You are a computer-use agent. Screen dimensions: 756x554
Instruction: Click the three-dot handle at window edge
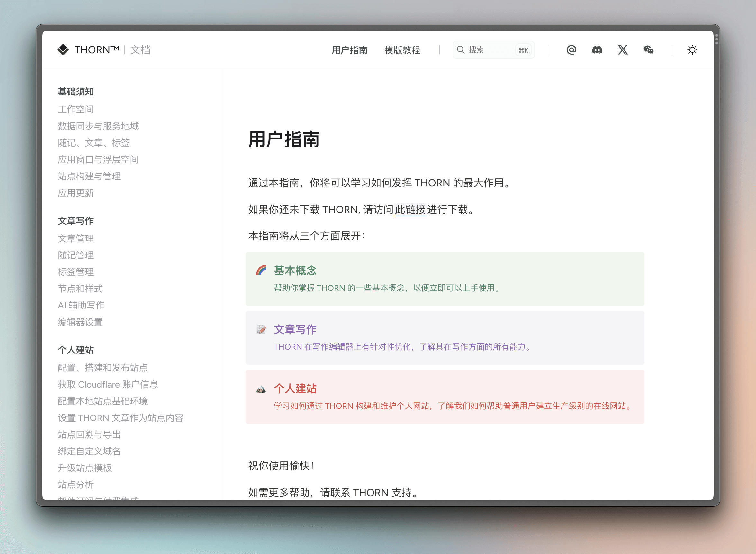click(x=717, y=39)
